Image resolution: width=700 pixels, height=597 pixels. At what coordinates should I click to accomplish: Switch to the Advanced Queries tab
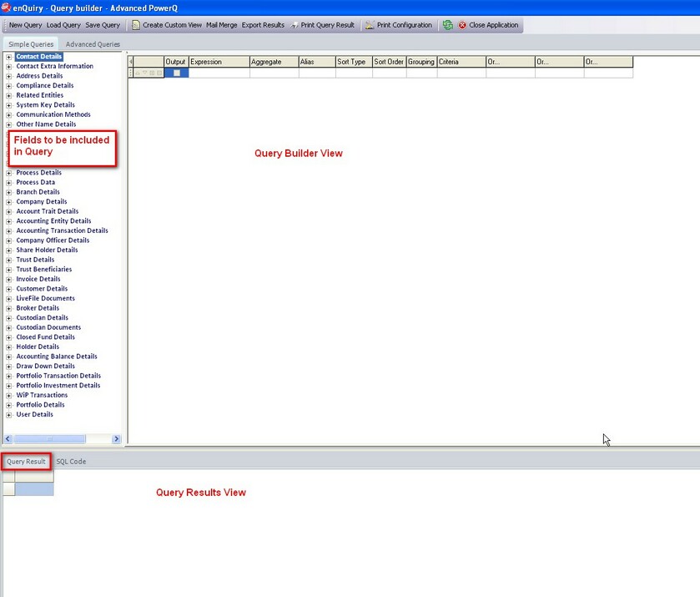[x=93, y=43]
